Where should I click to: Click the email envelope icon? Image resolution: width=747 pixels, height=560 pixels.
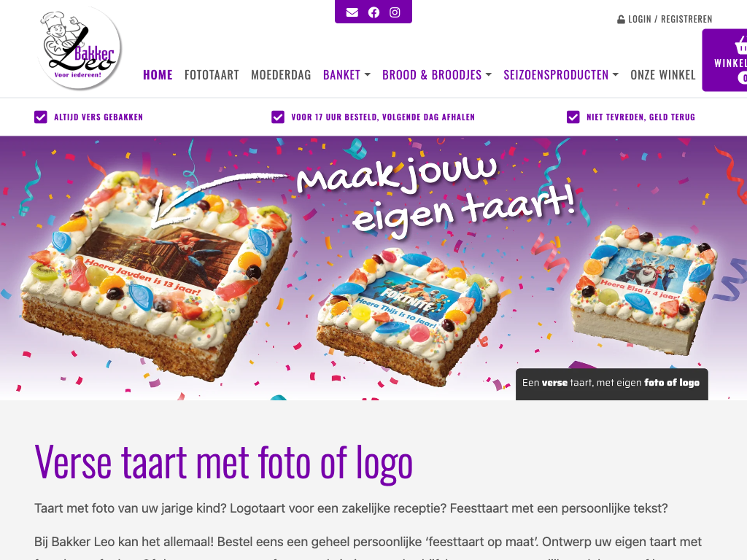(x=352, y=12)
